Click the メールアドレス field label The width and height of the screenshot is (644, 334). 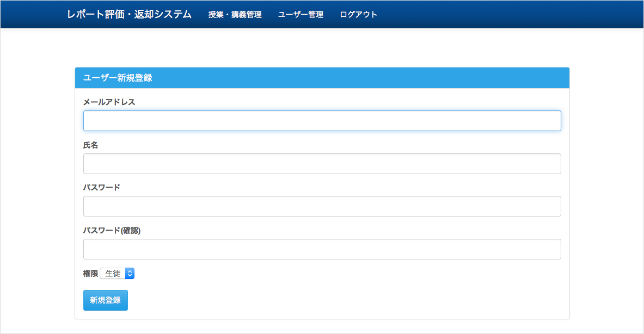pos(109,102)
